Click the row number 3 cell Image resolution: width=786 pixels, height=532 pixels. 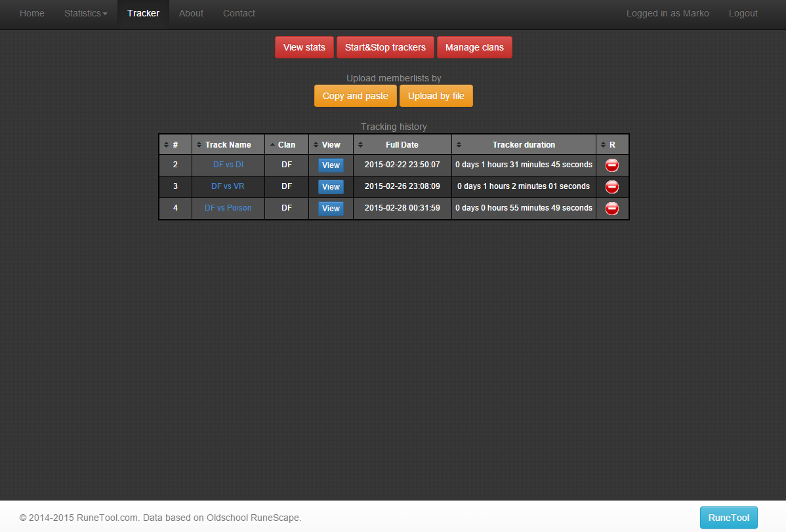[175, 186]
